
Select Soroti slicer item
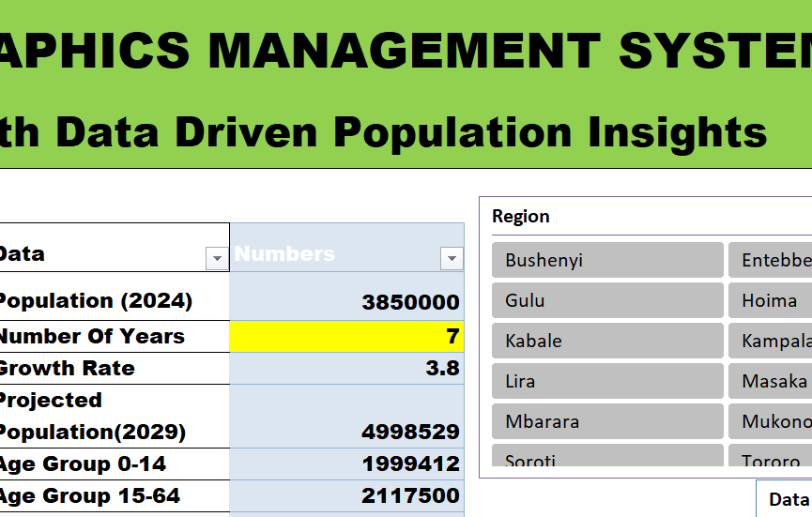point(606,457)
